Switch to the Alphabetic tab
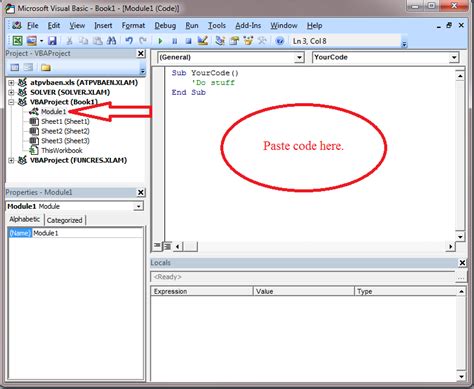This screenshot has height=389, width=474. 24,219
